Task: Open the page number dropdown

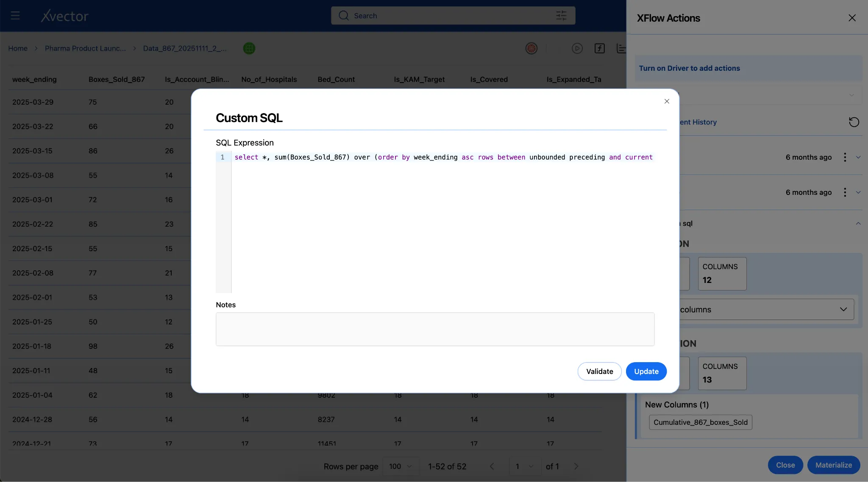Action: (525, 466)
